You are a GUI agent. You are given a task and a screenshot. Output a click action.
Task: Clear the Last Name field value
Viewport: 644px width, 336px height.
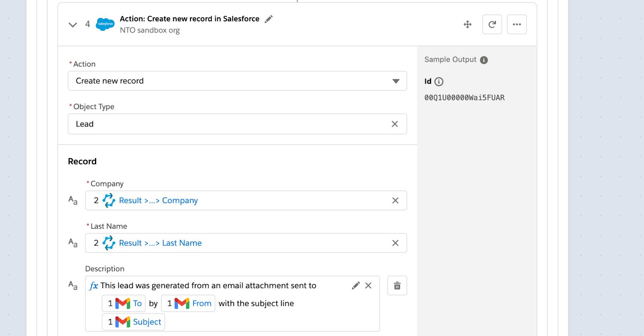pyautogui.click(x=395, y=243)
